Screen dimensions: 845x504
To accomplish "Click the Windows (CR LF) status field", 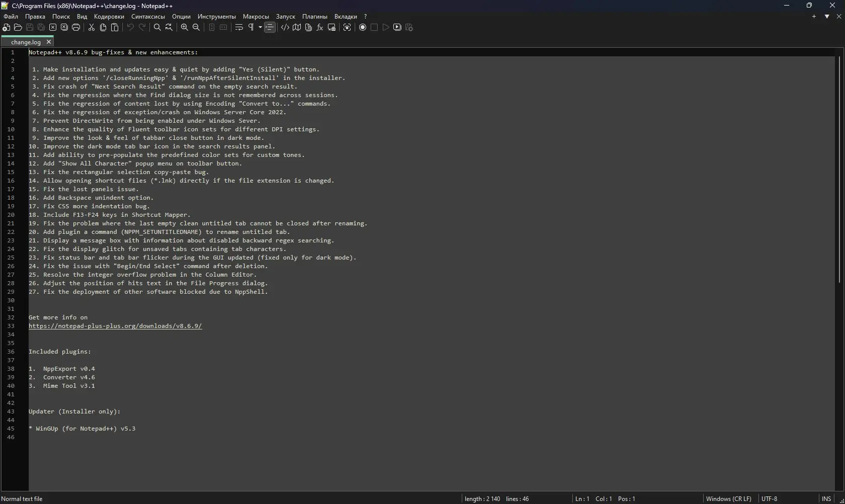I will [x=729, y=499].
